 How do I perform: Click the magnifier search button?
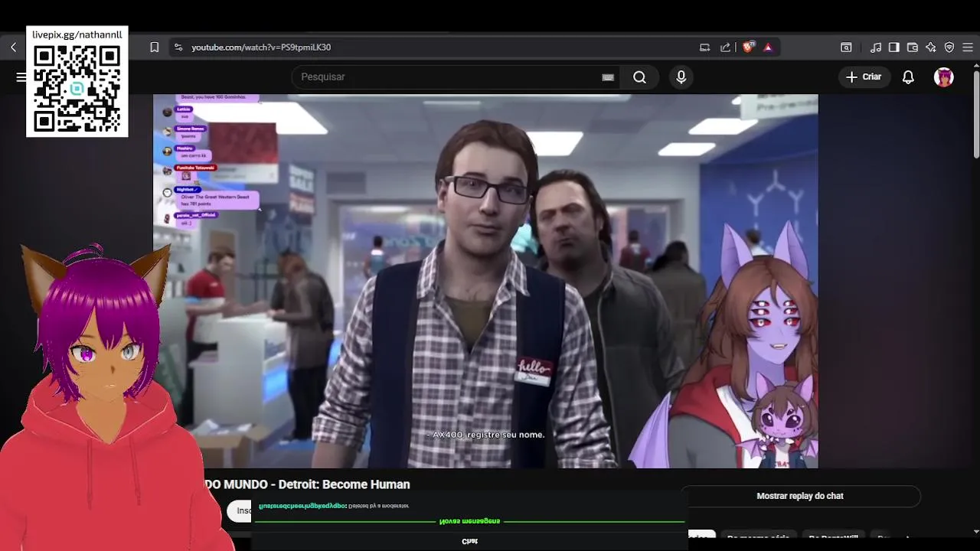[639, 77]
